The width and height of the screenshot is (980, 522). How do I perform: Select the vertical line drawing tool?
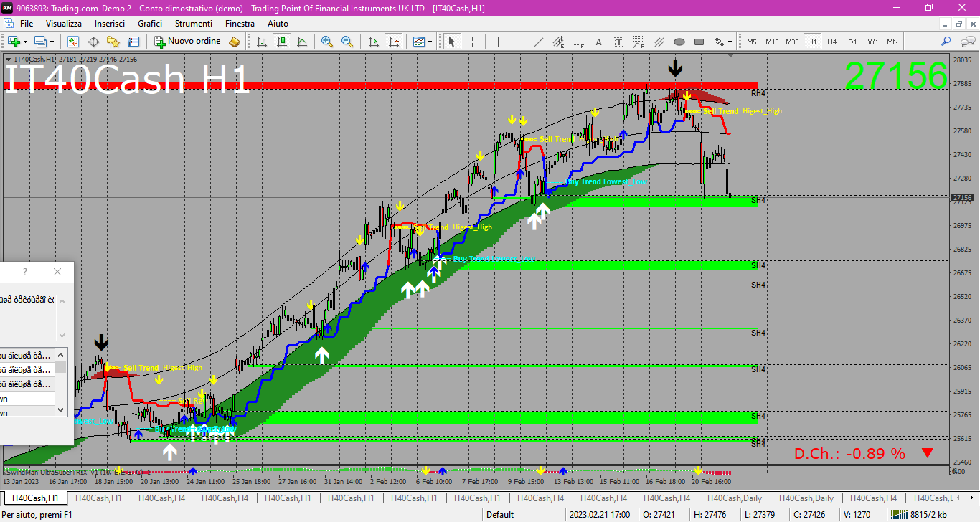click(498, 42)
